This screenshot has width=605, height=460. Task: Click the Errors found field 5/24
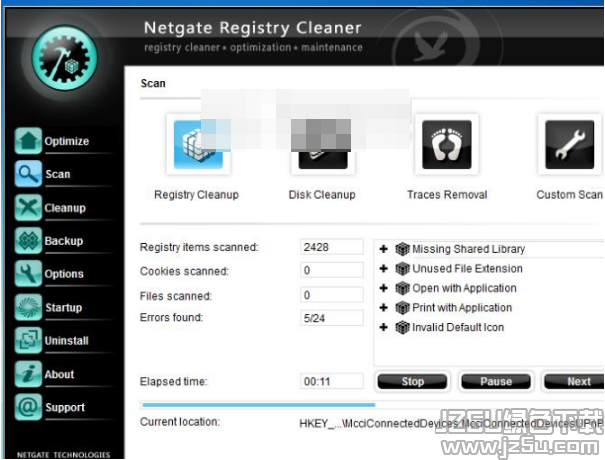(x=332, y=318)
